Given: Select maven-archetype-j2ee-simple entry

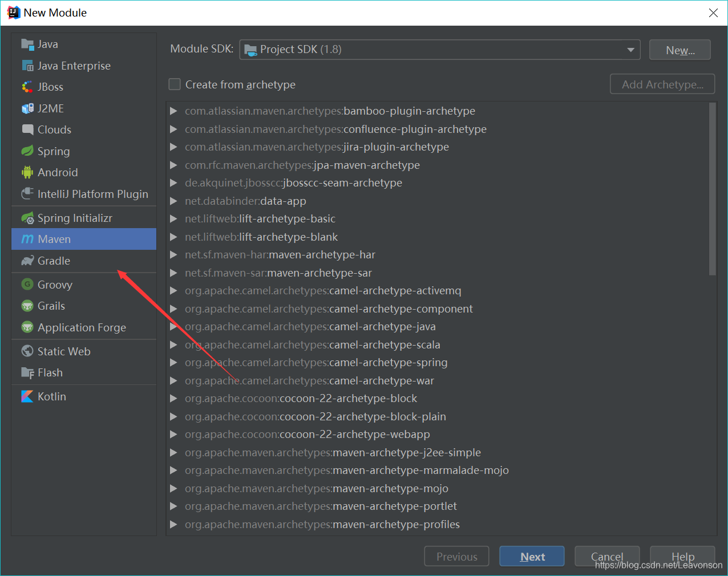Looking at the screenshot, I should [x=333, y=453].
